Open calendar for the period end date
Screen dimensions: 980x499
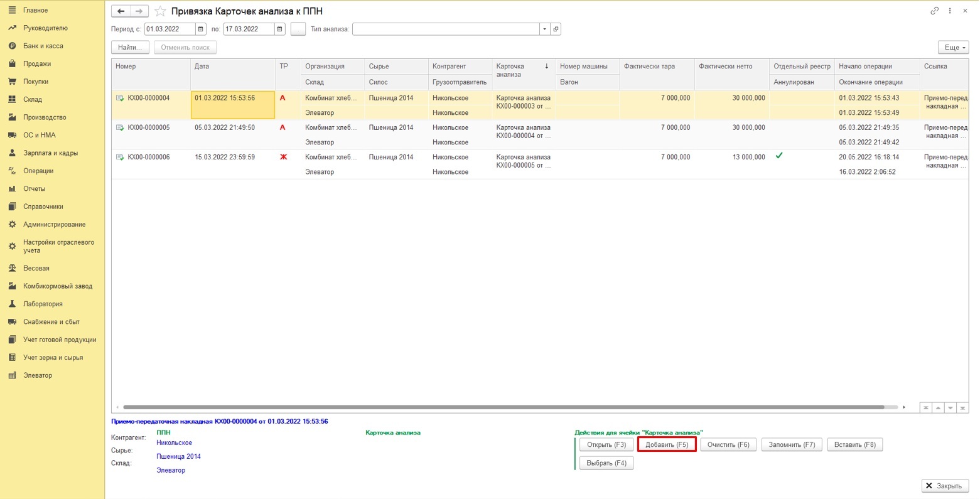279,29
